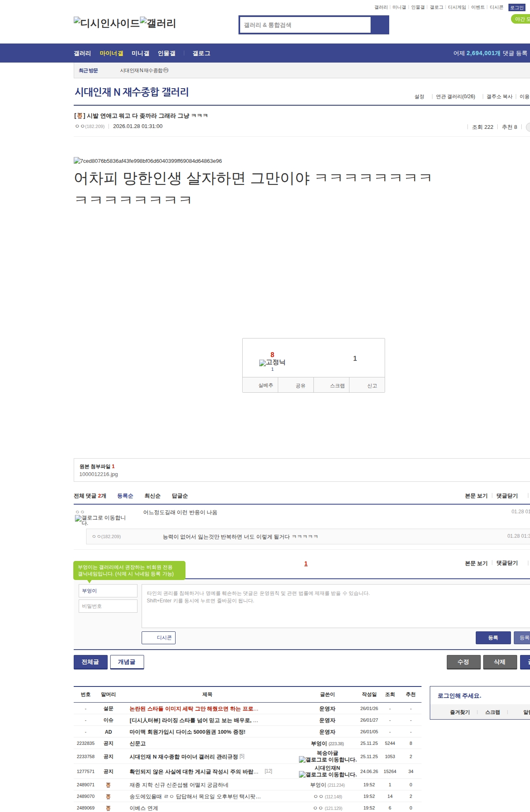The height and width of the screenshot is (812, 530).
Task: Click the 신고 button
Action: 367,385
